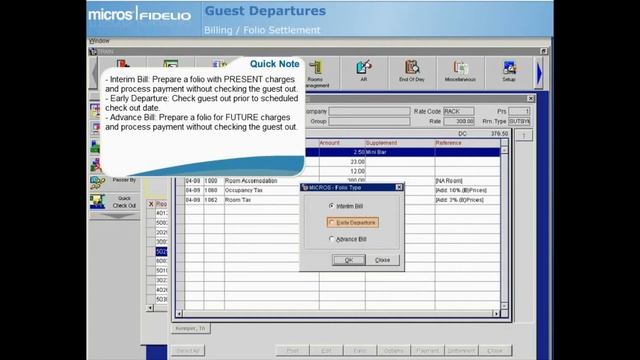Click the Company input field

tap(369, 111)
